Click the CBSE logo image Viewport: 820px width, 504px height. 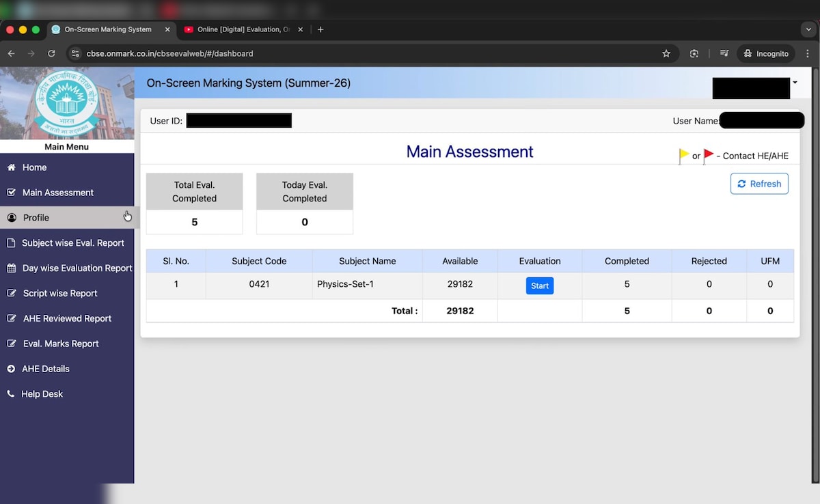tap(67, 102)
